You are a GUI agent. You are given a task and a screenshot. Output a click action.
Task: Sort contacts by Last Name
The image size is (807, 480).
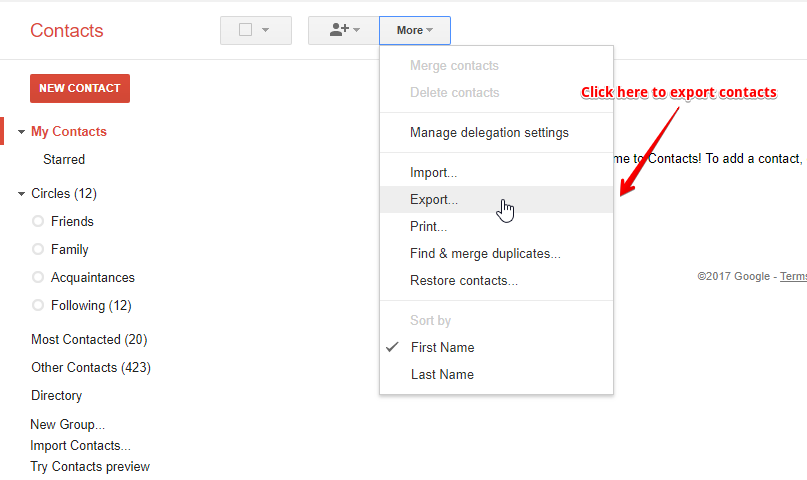click(496, 375)
